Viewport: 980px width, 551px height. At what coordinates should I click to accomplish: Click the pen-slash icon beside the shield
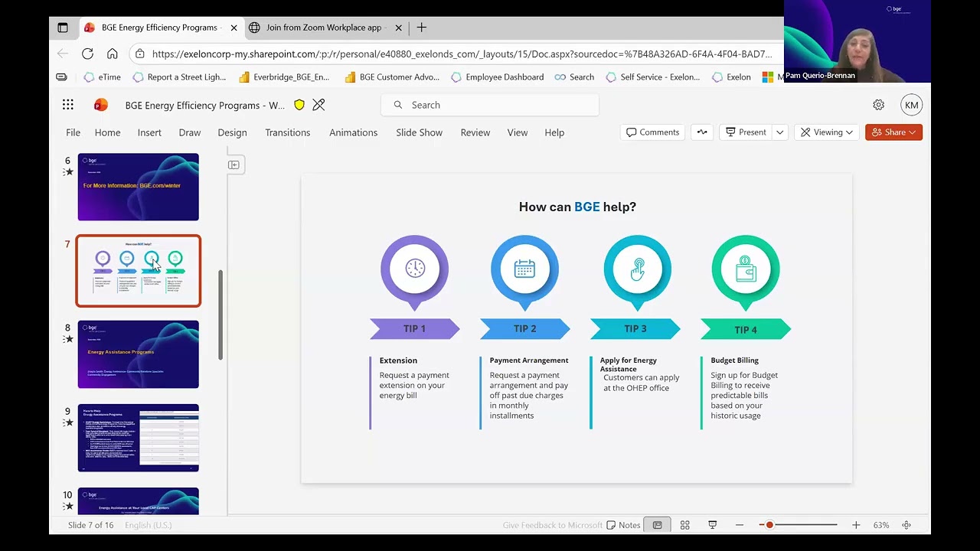tap(319, 105)
